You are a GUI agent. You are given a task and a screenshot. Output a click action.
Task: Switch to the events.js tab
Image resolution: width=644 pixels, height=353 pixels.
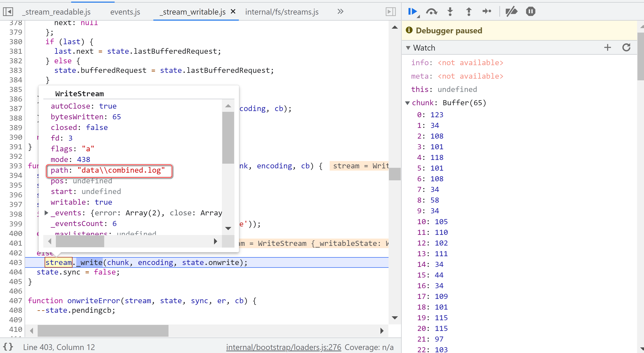click(125, 12)
